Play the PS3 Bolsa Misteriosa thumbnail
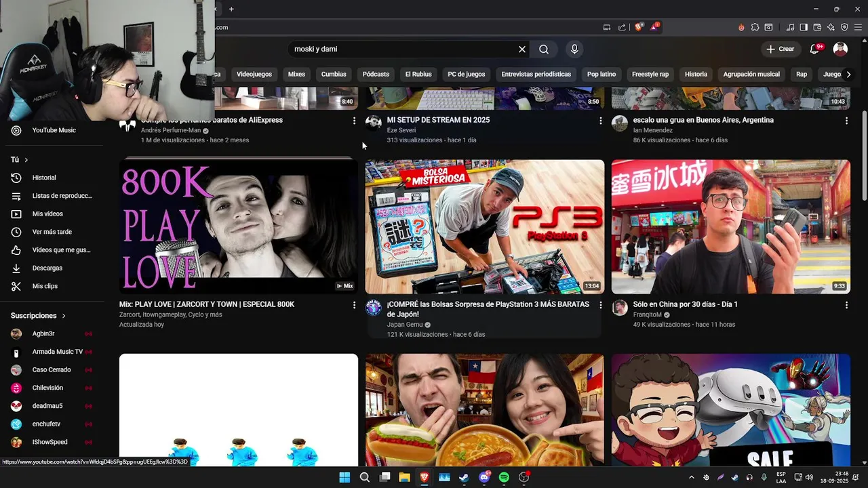 pyautogui.click(x=485, y=226)
